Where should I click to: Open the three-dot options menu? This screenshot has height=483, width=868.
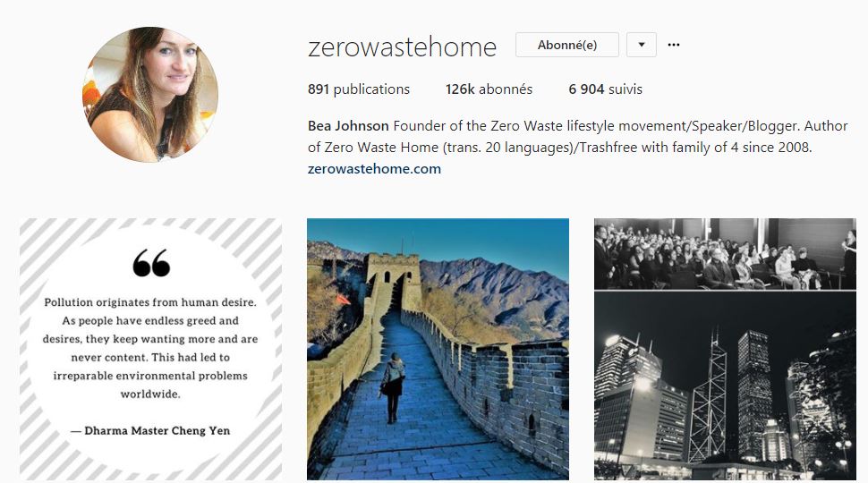(x=673, y=45)
